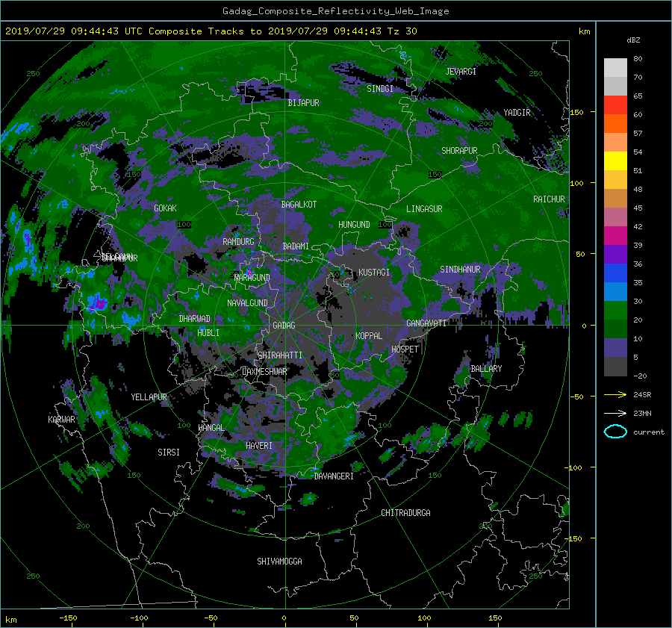Select the 57 dBZ light orange swatch
The width and height of the screenshot is (672, 628).
615,143
